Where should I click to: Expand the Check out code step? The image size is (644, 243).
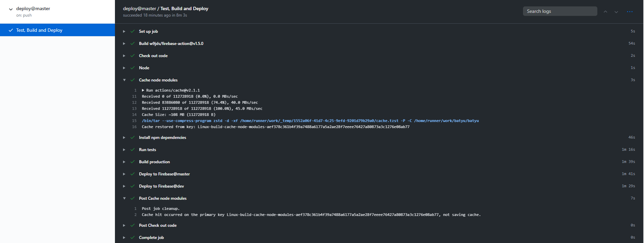click(124, 56)
